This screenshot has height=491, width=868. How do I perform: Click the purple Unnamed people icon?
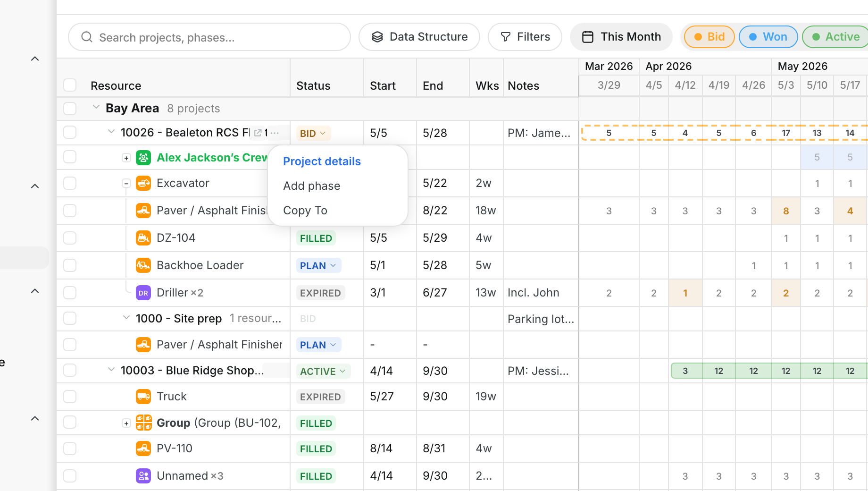143,476
